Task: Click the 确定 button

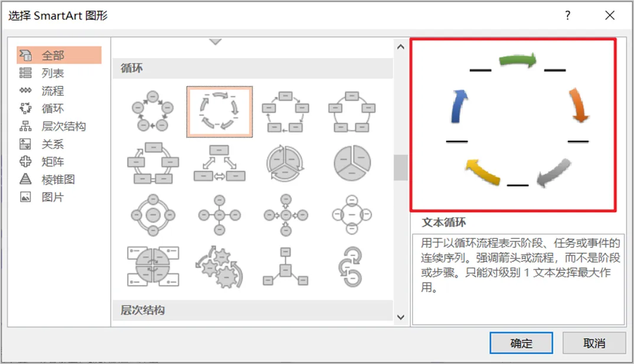Action: click(521, 343)
